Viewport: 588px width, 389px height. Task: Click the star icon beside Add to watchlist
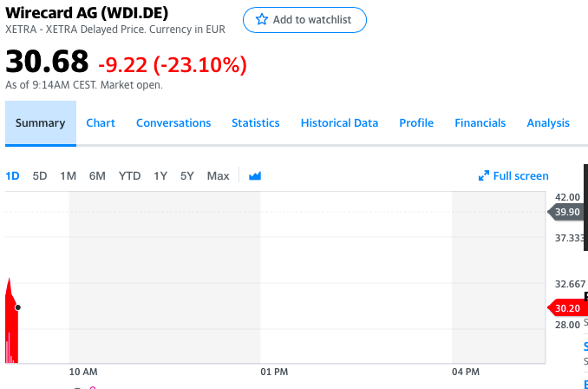(x=262, y=19)
